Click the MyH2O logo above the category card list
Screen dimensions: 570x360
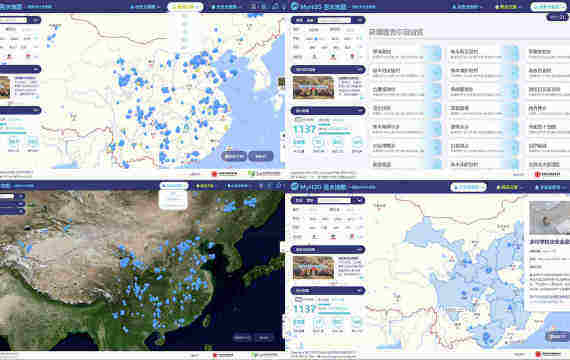pos(295,6)
